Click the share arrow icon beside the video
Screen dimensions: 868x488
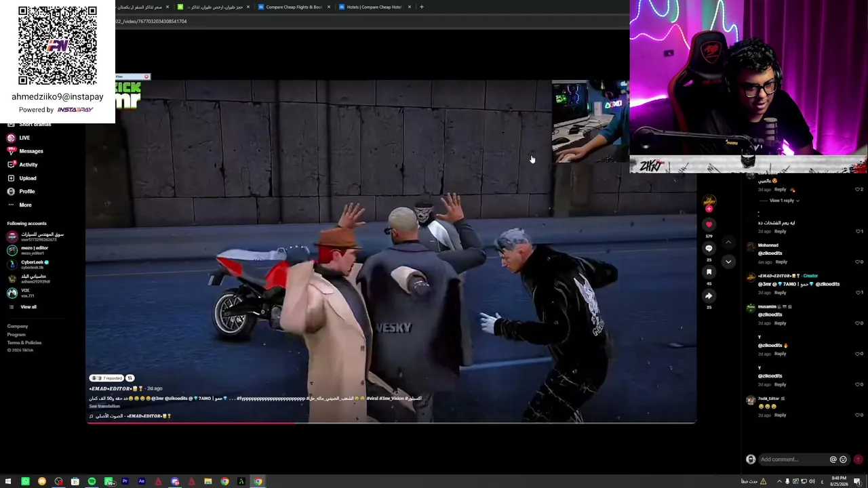709,296
